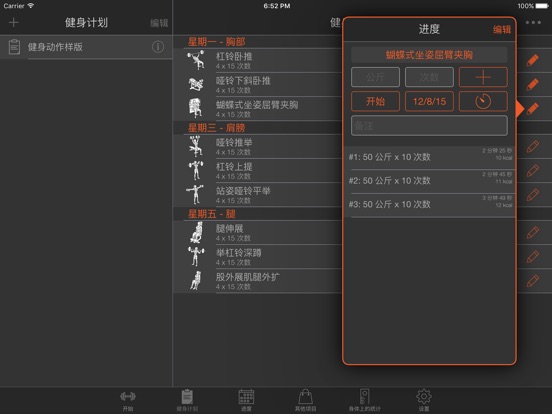Tap the orange 编辑 button in progress panel
The height and width of the screenshot is (414, 552).
502,30
